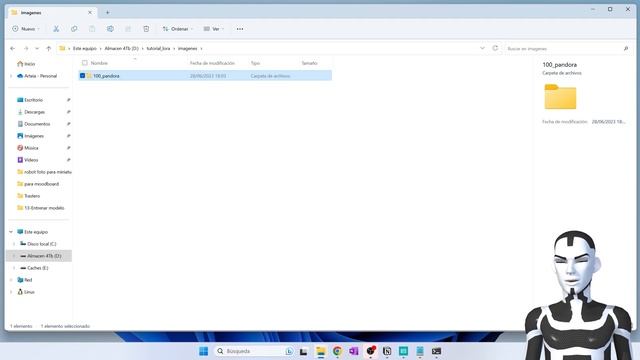Open the Nuevo (new item) dropdown
This screenshot has height=360, width=640.
coord(26,29)
